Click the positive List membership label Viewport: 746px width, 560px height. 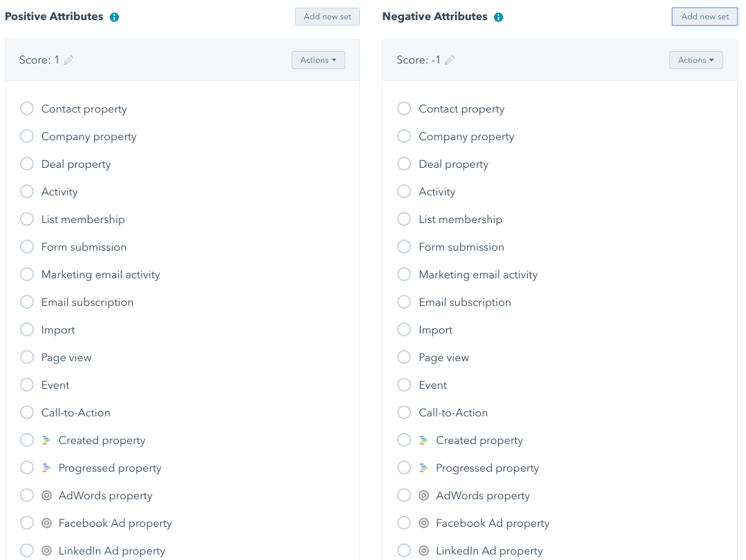point(83,220)
